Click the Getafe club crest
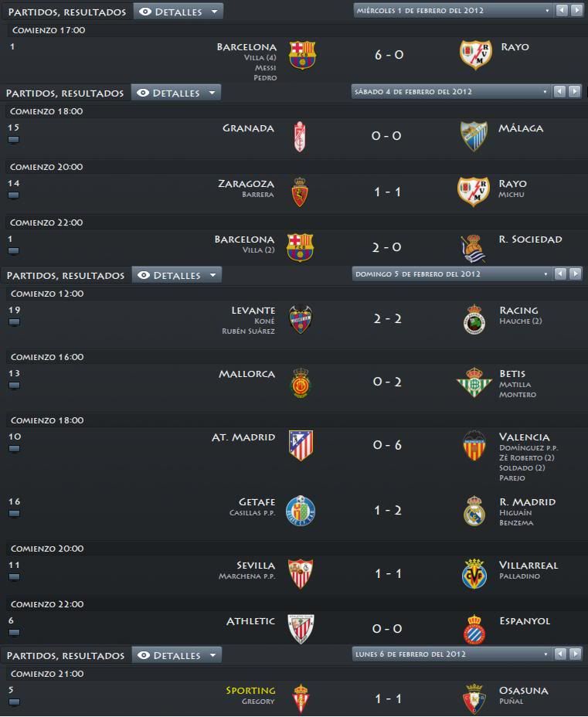Image resolution: width=588 pixels, height=717 pixels. point(301,510)
